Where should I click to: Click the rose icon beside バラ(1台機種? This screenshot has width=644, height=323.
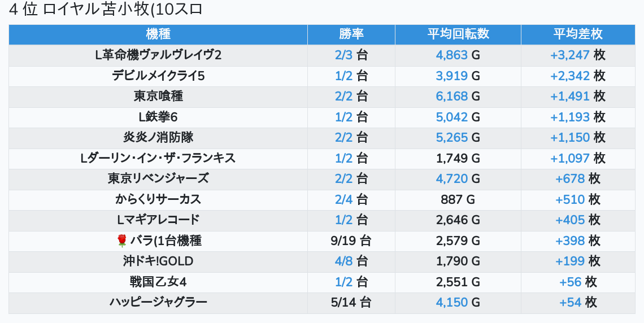pyautogui.click(x=122, y=241)
